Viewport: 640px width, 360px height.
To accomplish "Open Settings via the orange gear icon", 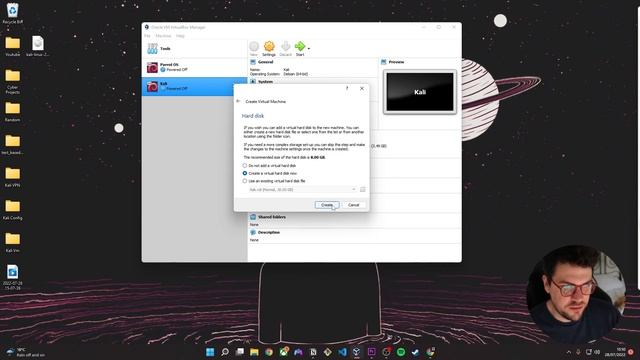I will pyautogui.click(x=269, y=49).
